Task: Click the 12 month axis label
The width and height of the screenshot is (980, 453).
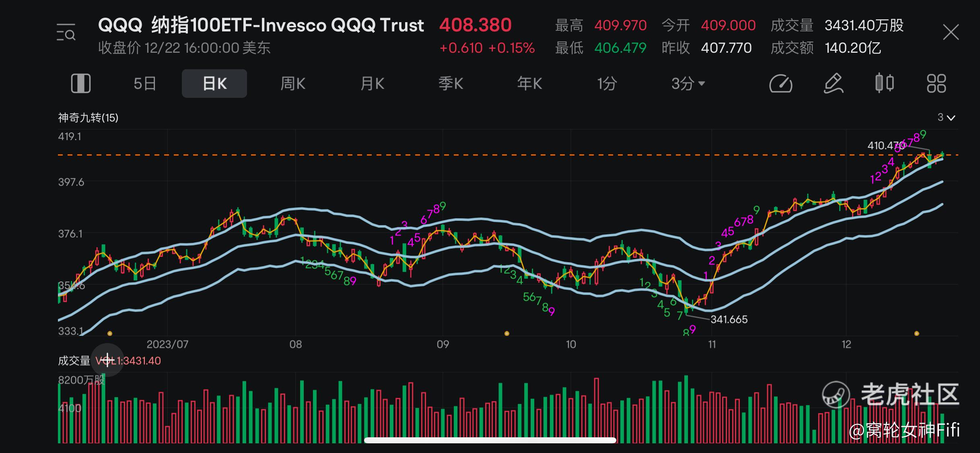Action: tap(846, 344)
